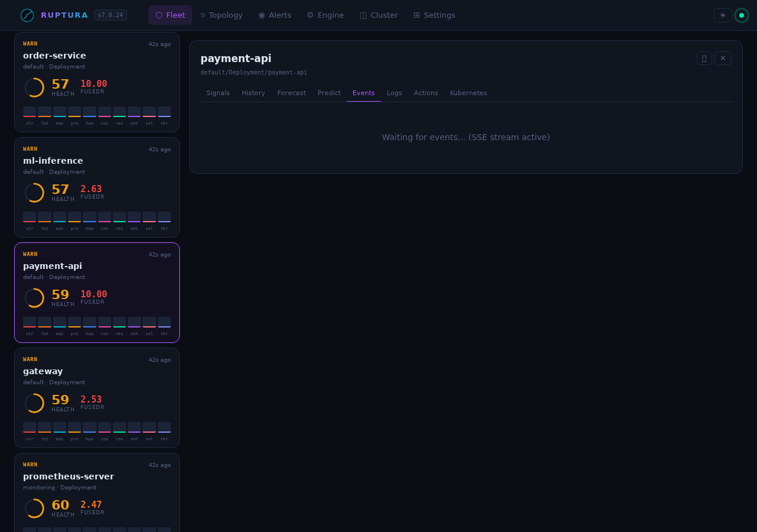The image size is (757, 532).
Task: Click the moo signal bar on payment-api card
Action: click(x=60, y=322)
